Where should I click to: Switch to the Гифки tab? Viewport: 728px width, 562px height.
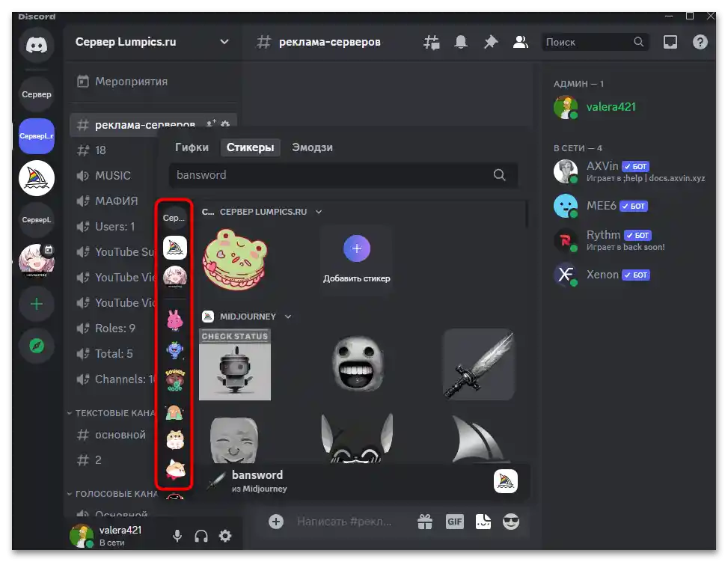[192, 147]
